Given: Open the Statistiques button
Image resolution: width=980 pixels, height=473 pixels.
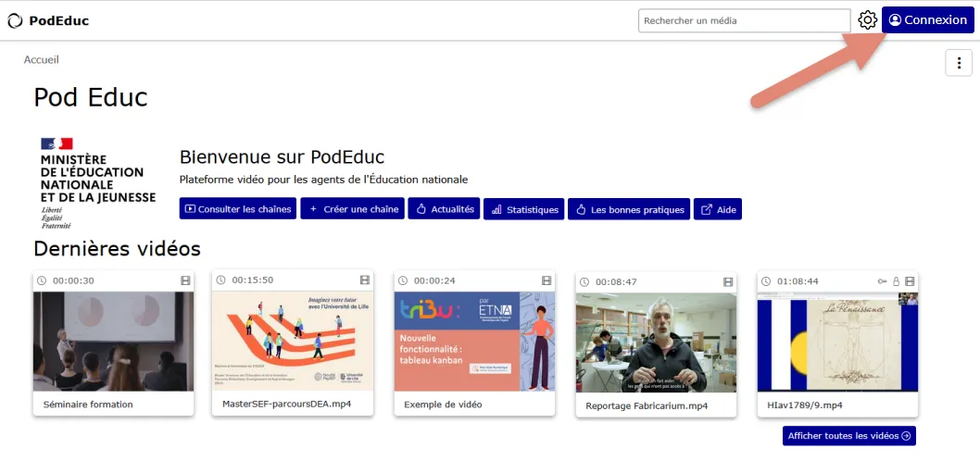Looking at the screenshot, I should coord(523,209).
